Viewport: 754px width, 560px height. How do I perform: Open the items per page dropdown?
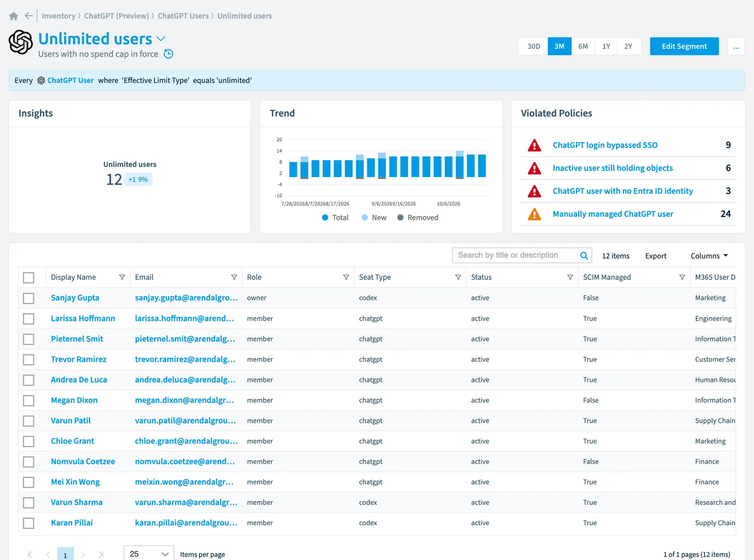pos(149,554)
